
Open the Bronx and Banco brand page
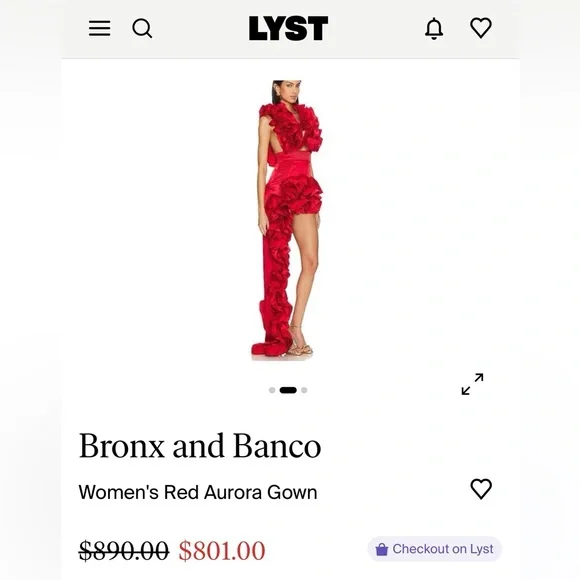coord(200,446)
